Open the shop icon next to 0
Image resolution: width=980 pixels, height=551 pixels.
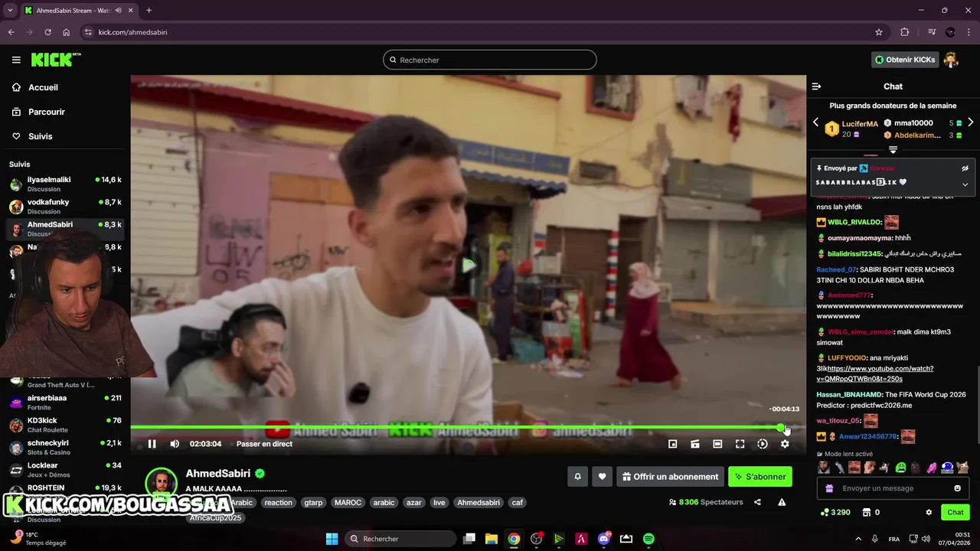point(867,513)
